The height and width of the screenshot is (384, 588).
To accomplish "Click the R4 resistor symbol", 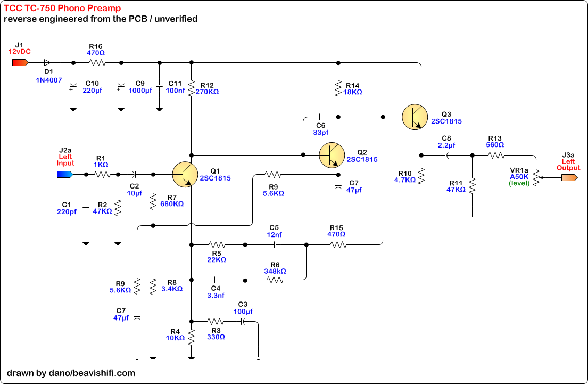I will coord(191,337).
